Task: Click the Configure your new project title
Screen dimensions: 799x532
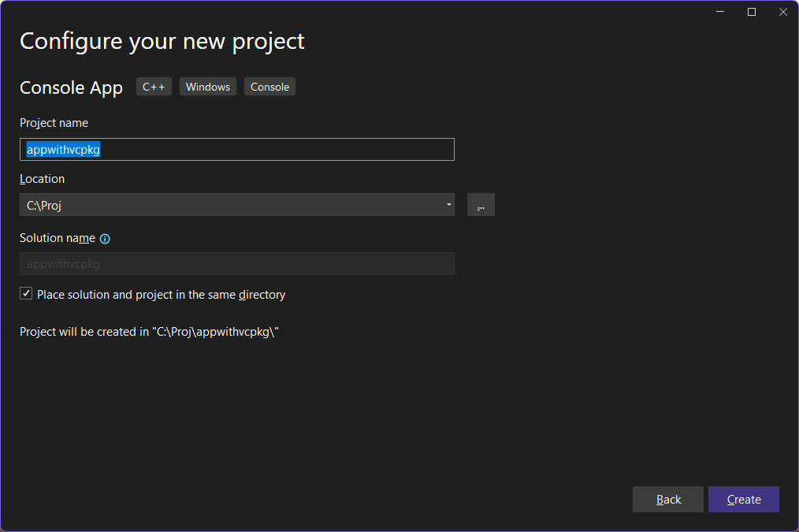Action: point(162,41)
